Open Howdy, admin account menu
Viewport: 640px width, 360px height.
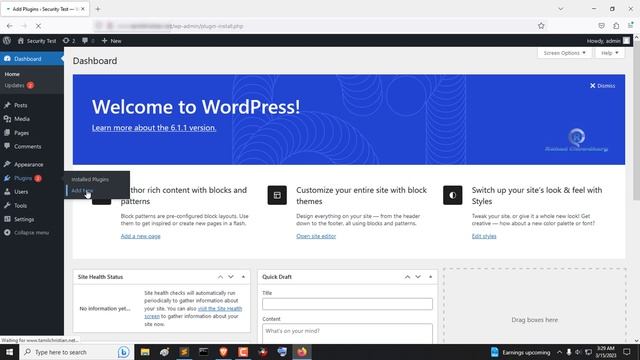(x=608, y=41)
